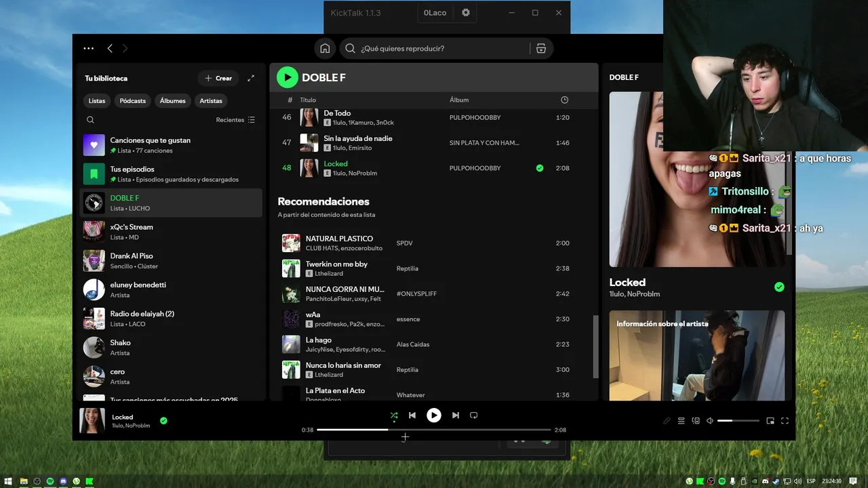
Task: Go back with the left arrow
Action: coord(110,48)
